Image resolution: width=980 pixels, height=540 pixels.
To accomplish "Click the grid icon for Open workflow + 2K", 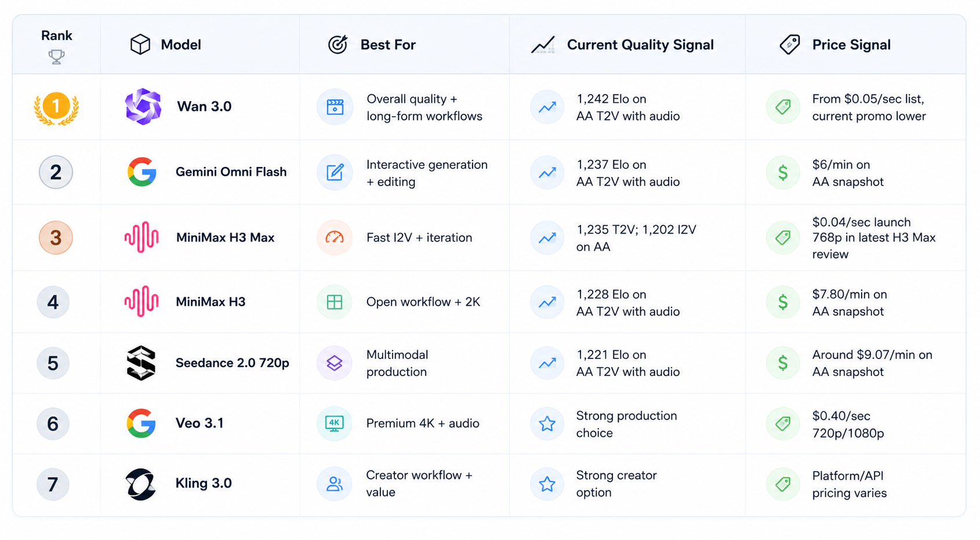I will (x=335, y=302).
